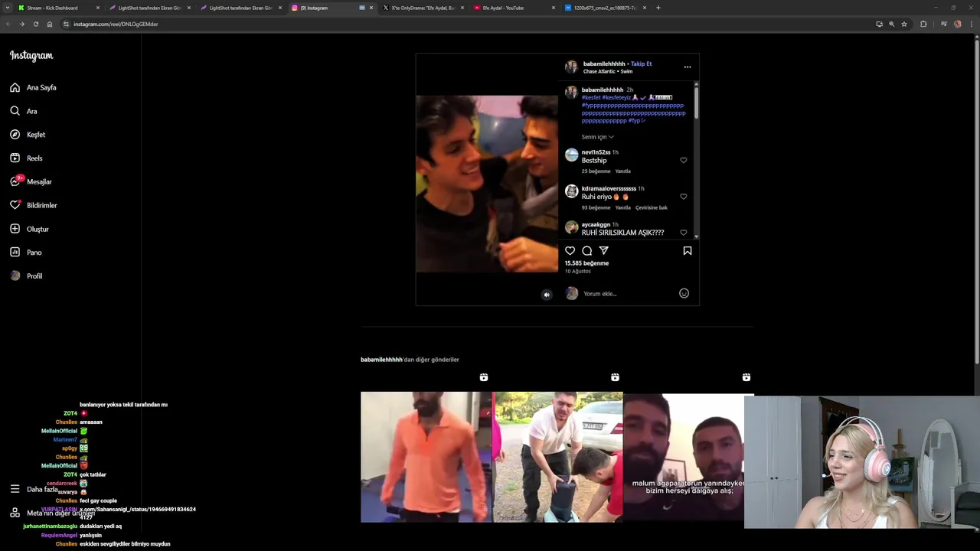The width and height of the screenshot is (980, 551).
Task: Open a new browser tab with plus
Action: click(658, 8)
